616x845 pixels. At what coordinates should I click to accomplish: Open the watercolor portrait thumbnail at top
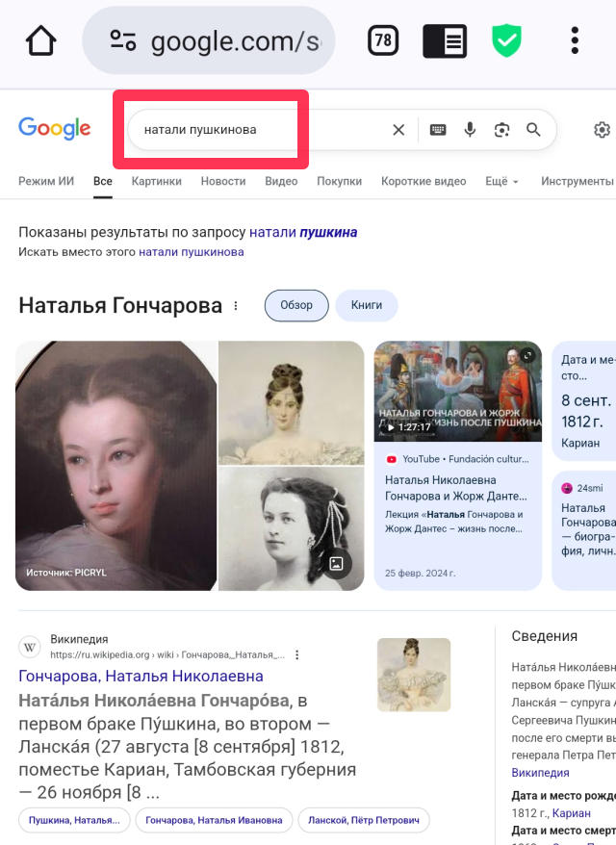292,402
